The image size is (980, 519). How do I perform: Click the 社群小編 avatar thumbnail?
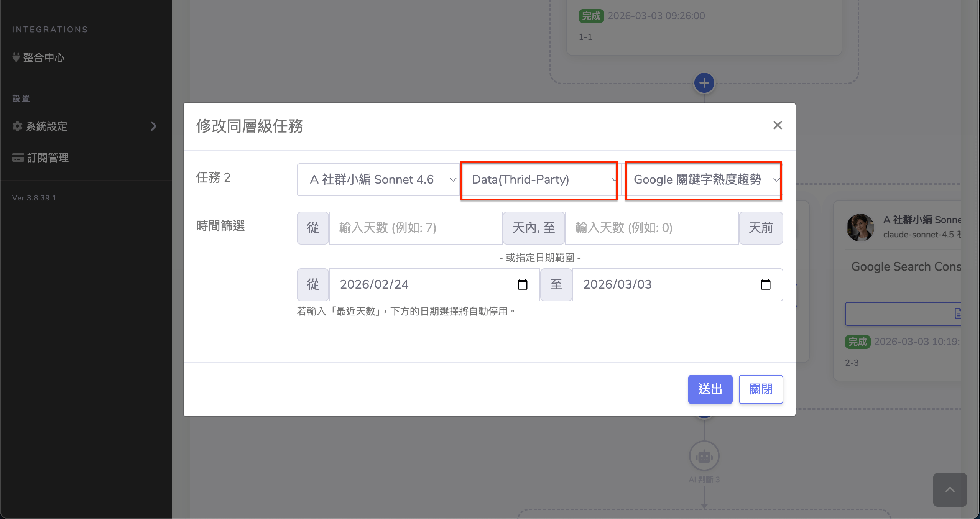pyautogui.click(x=860, y=227)
